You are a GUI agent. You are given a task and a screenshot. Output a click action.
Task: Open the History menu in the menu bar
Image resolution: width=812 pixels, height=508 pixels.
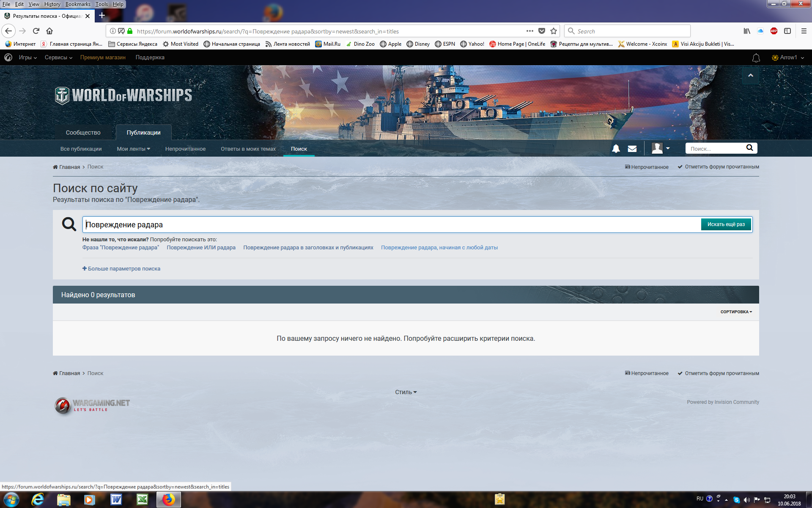click(52, 4)
